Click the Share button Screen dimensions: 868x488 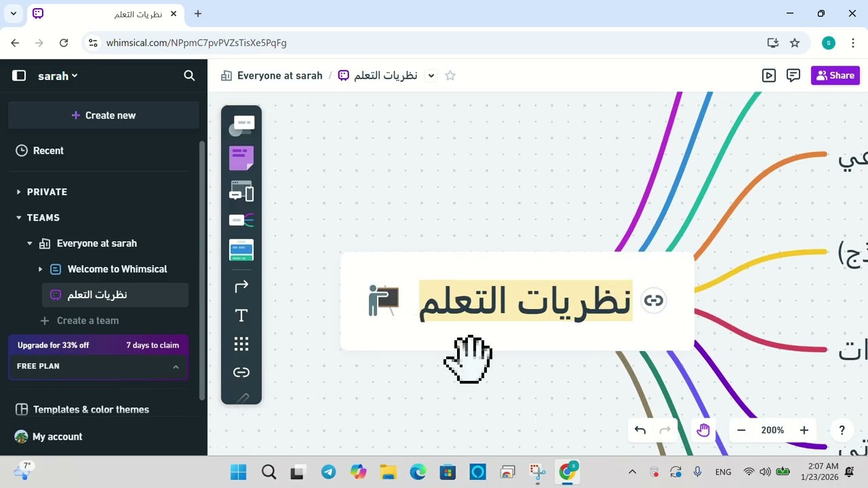coord(835,75)
